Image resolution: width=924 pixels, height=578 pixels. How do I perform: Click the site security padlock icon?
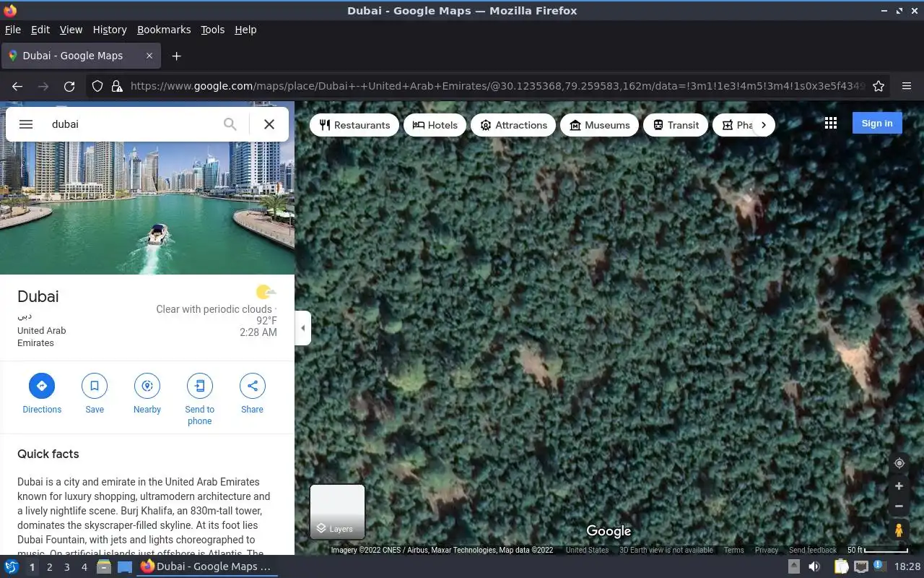117,86
